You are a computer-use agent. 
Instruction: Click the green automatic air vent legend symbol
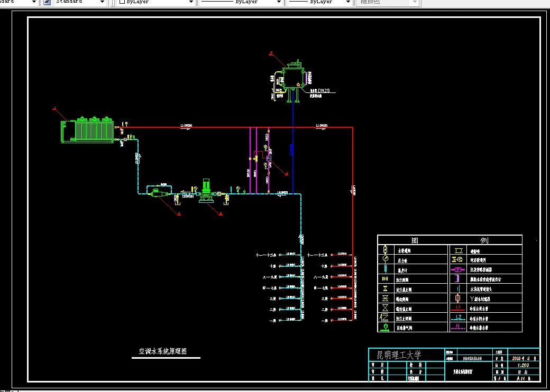[385, 327]
